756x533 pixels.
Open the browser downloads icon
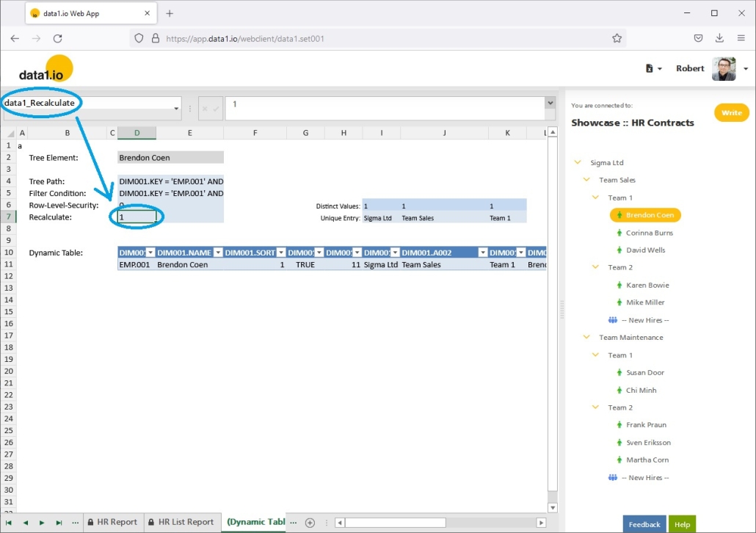[x=719, y=39]
